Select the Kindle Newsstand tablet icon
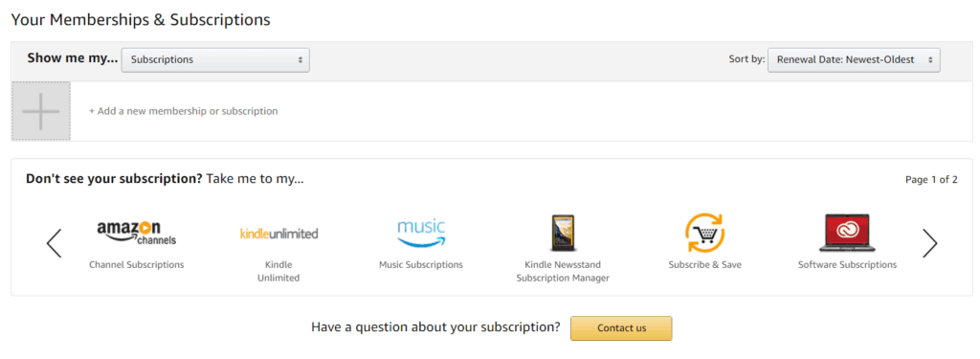This screenshot has width=980, height=359. click(563, 233)
